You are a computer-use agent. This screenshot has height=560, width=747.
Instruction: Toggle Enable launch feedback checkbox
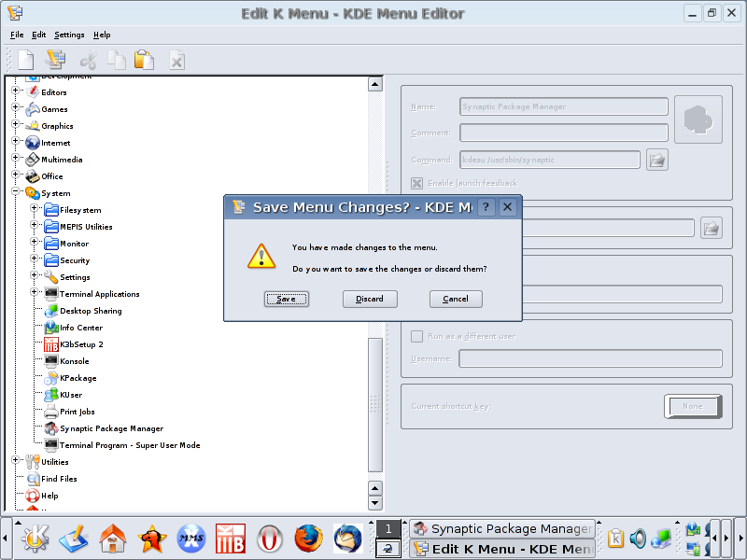coord(417,183)
